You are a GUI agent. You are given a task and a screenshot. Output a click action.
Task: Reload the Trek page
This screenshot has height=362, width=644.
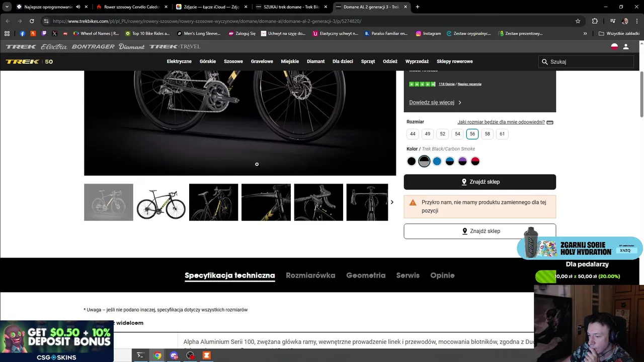32,21
